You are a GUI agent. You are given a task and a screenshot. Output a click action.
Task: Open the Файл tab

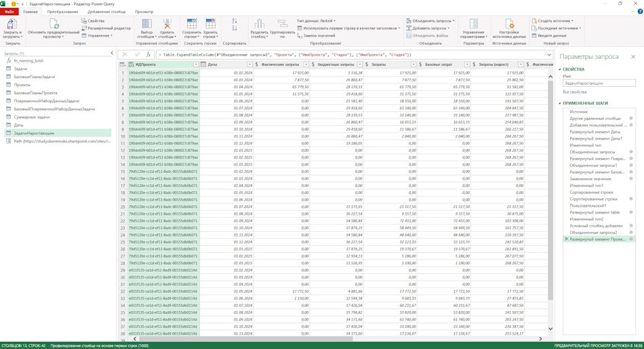(x=9, y=12)
